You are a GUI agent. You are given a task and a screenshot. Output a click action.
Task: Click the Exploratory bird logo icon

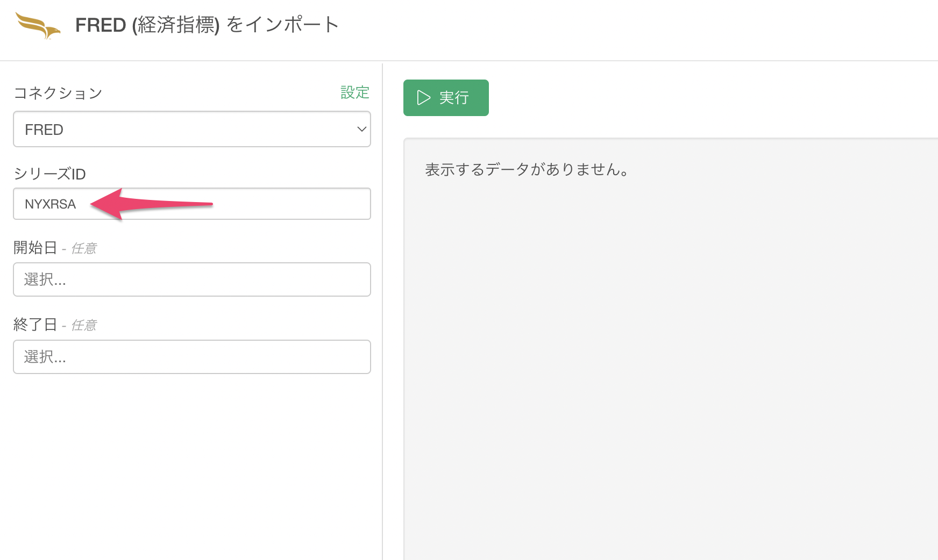click(38, 26)
